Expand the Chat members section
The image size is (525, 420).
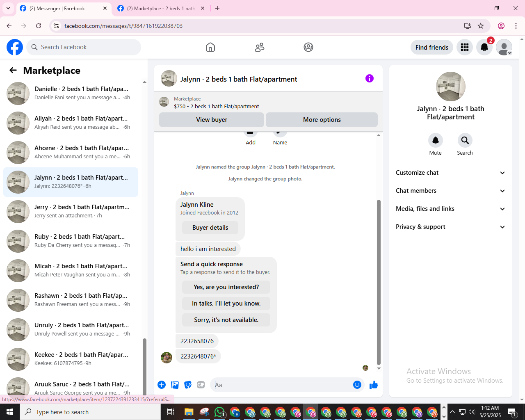(450, 191)
